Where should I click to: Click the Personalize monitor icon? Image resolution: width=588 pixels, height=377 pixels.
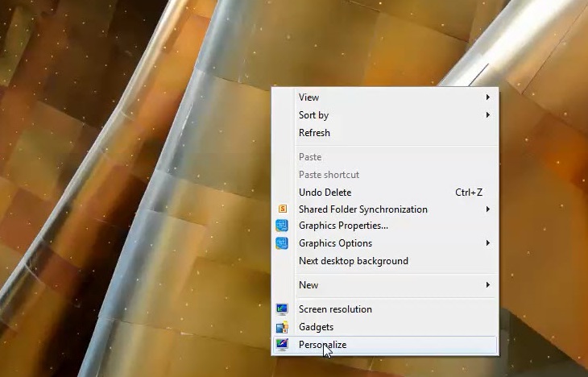[x=282, y=344]
